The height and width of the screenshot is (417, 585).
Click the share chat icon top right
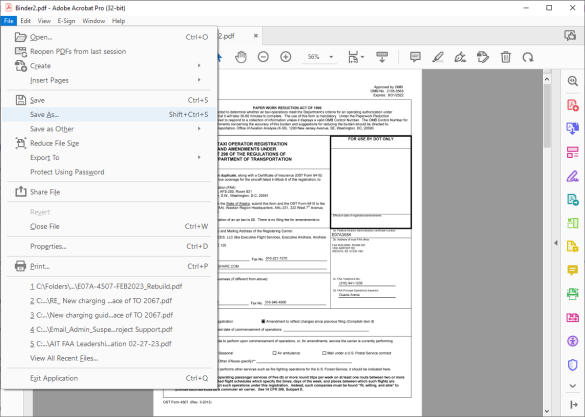(x=570, y=35)
